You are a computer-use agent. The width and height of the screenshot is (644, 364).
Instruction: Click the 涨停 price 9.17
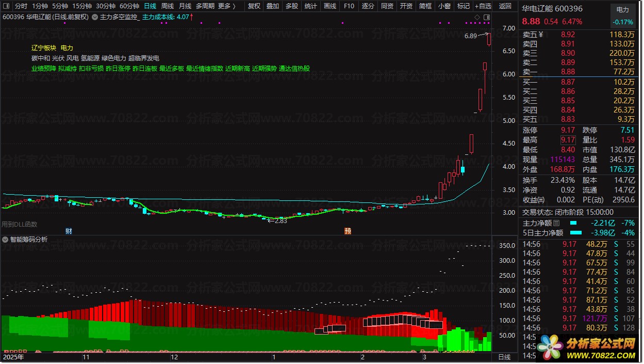(568, 130)
